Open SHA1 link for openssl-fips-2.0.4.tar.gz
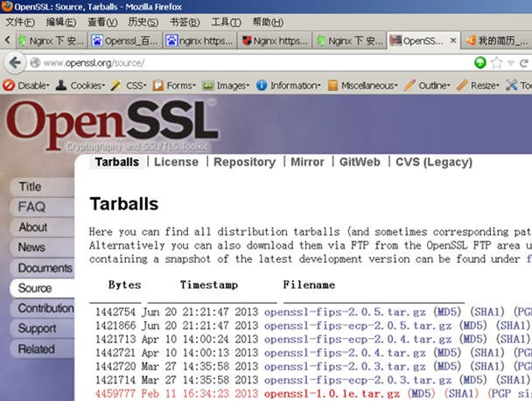Screen dimensions: 532x401 pos(487,353)
